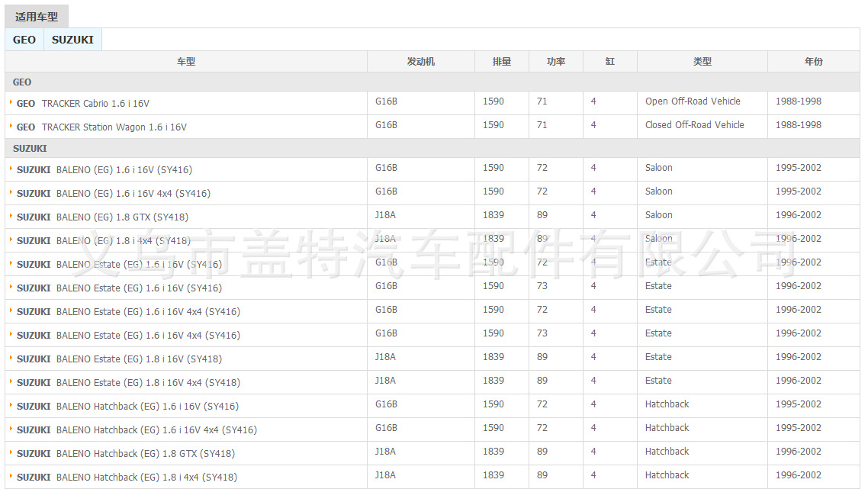Click the 类型 column header
The height and width of the screenshot is (489, 868).
point(702,62)
